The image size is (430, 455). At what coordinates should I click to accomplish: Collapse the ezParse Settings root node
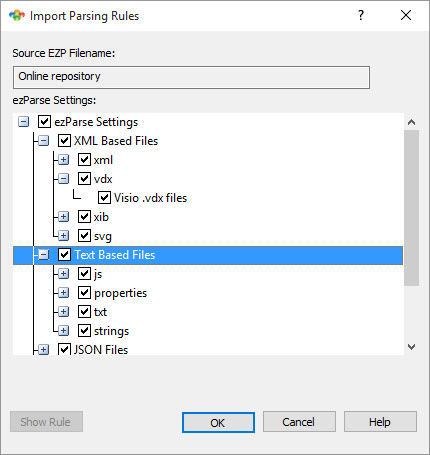(23, 122)
